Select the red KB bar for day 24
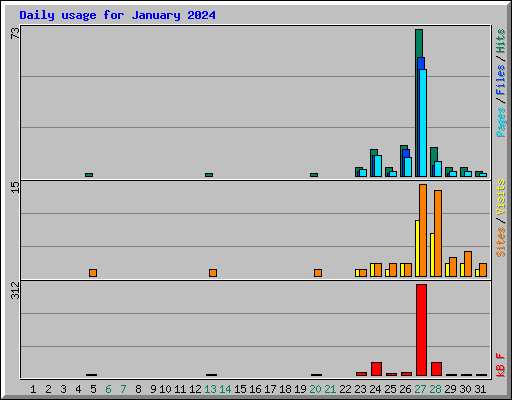Screen dimensions: 512x400 pos(376,369)
